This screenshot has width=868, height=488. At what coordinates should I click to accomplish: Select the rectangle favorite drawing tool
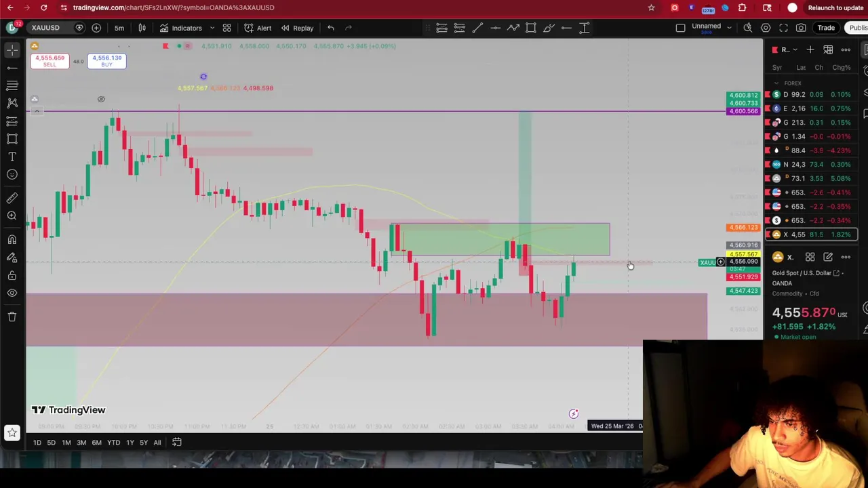(x=531, y=28)
